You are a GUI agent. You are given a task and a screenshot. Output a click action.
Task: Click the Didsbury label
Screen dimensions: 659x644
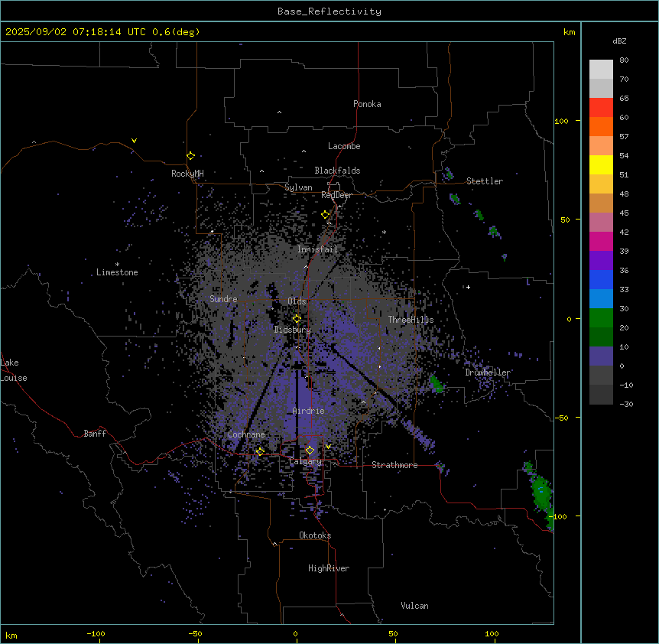pos(292,330)
